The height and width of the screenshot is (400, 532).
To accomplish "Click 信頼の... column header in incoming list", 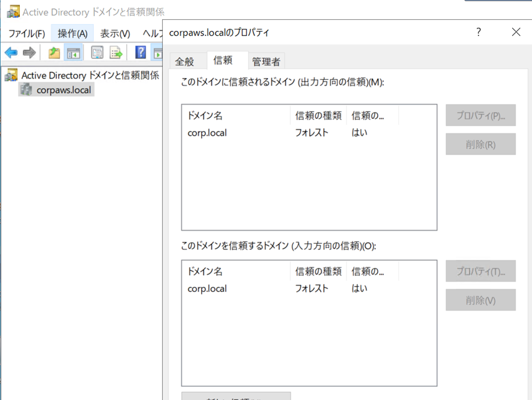I will tap(372, 271).
